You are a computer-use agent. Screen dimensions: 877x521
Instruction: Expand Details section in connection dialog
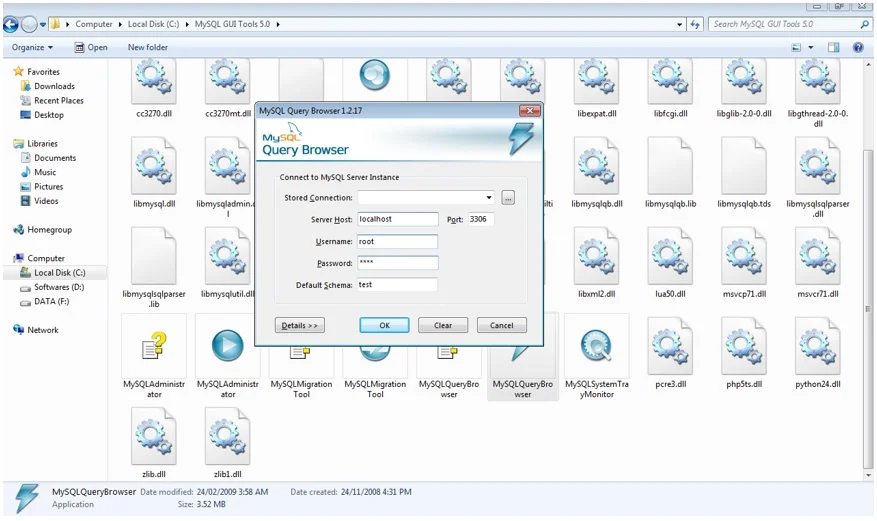click(x=300, y=325)
